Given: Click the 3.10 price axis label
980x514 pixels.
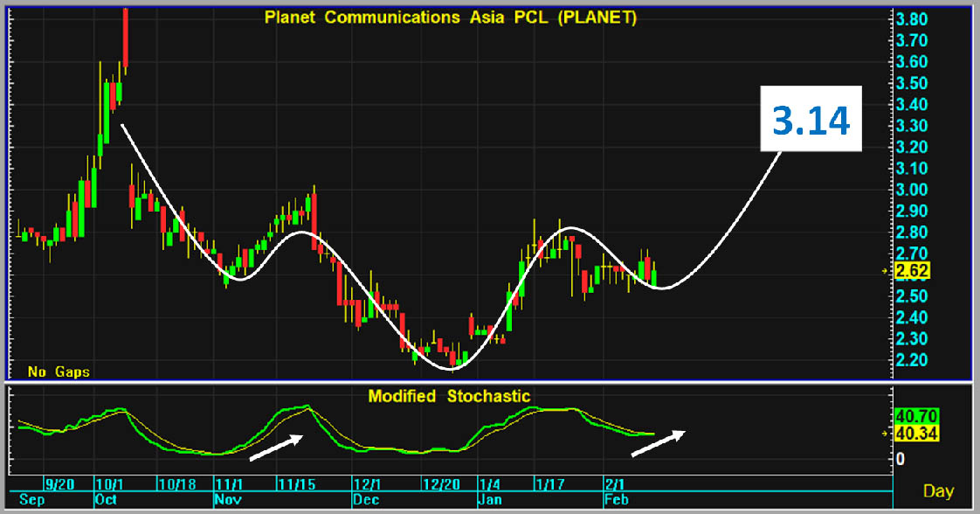Looking at the screenshot, I should click(x=911, y=168).
